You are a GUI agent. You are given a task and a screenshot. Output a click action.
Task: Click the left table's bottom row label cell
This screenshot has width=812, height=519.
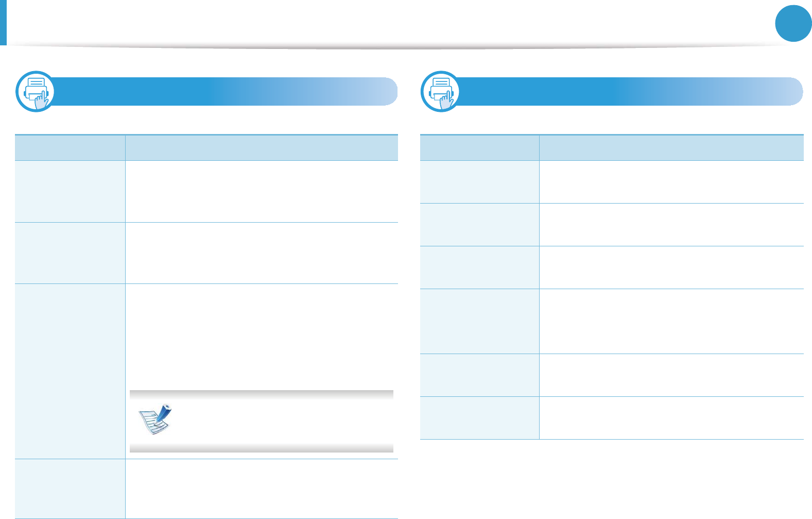click(x=70, y=489)
